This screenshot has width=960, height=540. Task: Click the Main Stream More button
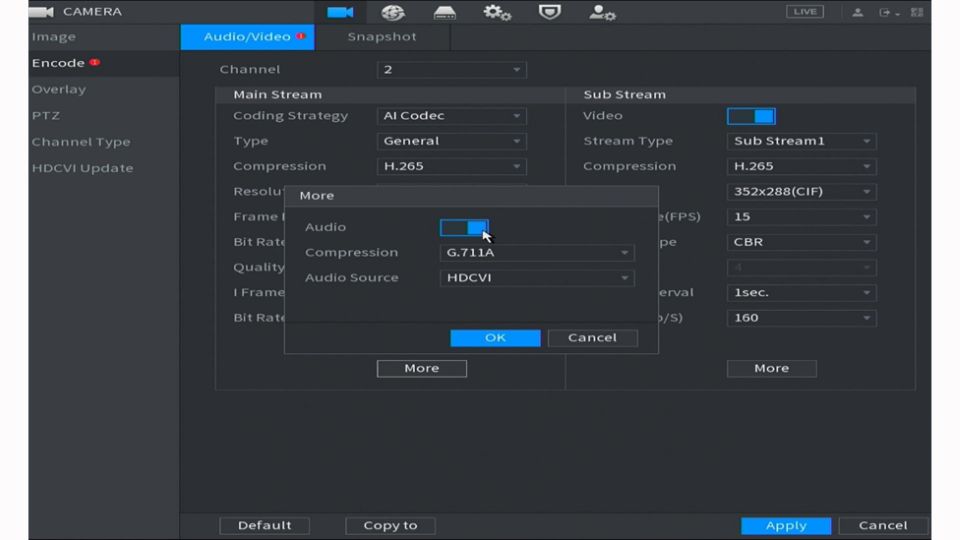pyautogui.click(x=422, y=369)
